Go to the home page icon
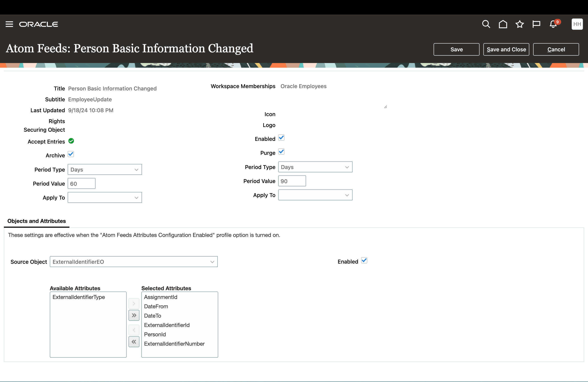This screenshot has width=588, height=382. coord(503,24)
